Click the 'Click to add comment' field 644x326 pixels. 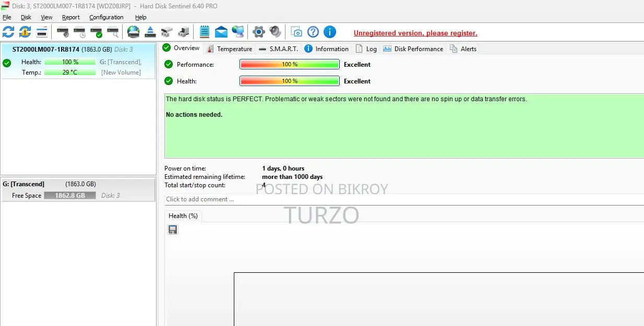tap(404, 199)
